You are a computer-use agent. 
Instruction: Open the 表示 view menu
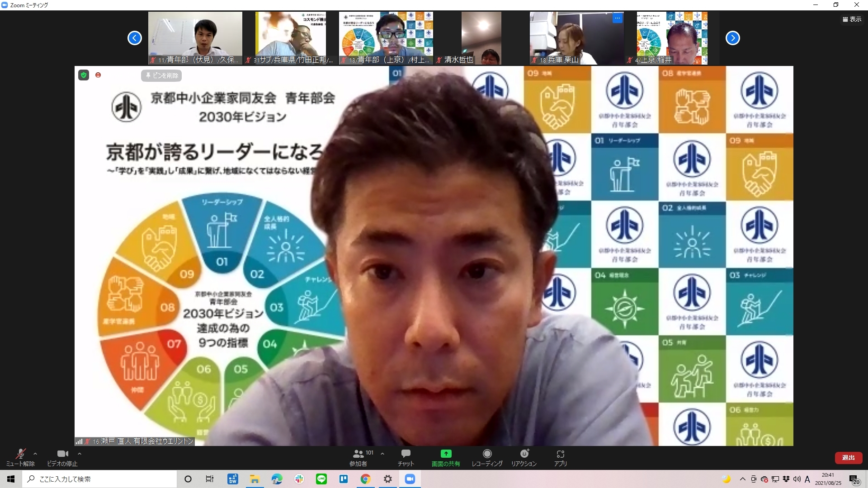click(x=852, y=19)
